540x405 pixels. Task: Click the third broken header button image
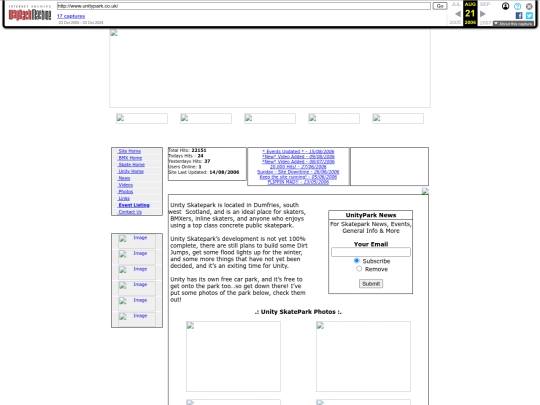coord(270,118)
